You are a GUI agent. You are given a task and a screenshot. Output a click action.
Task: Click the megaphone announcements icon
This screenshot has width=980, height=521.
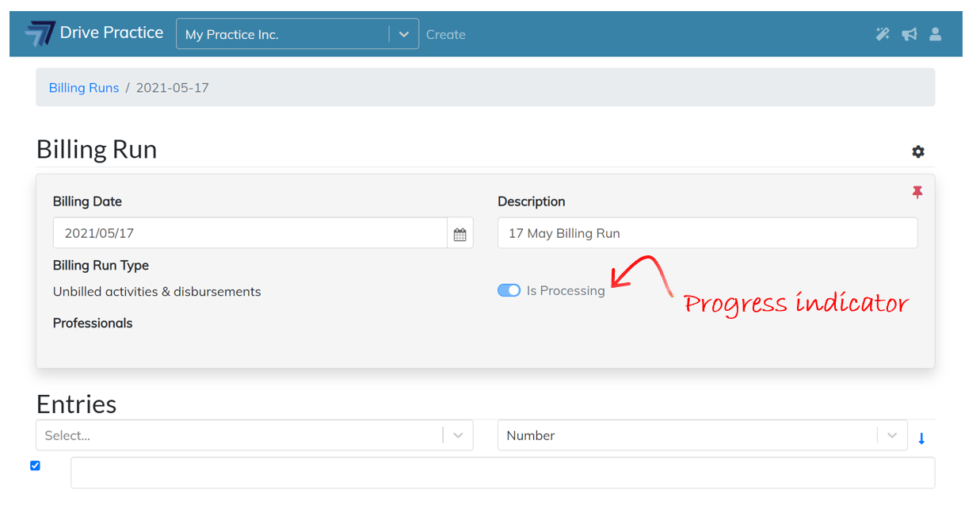point(909,34)
